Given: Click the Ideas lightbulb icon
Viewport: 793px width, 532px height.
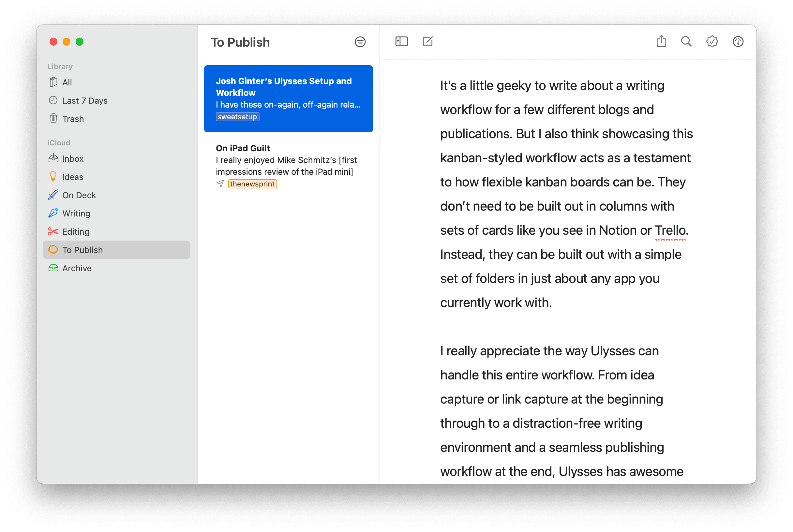Looking at the screenshot, I should click(x=53, y=176).
